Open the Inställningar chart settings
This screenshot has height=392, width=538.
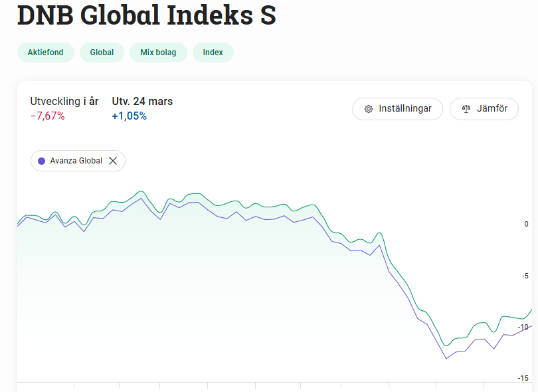tap(397, 109)
